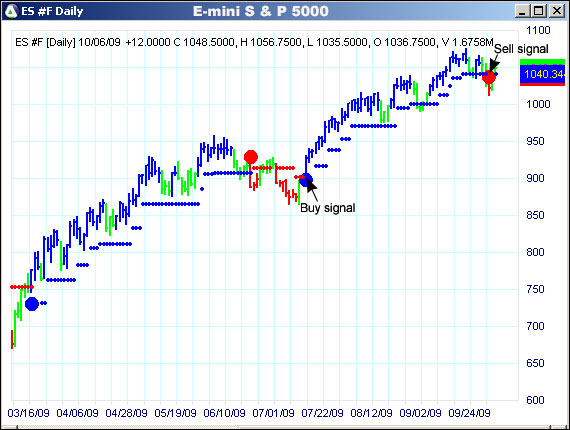Click the 850 price axis label

click(535, 215)
